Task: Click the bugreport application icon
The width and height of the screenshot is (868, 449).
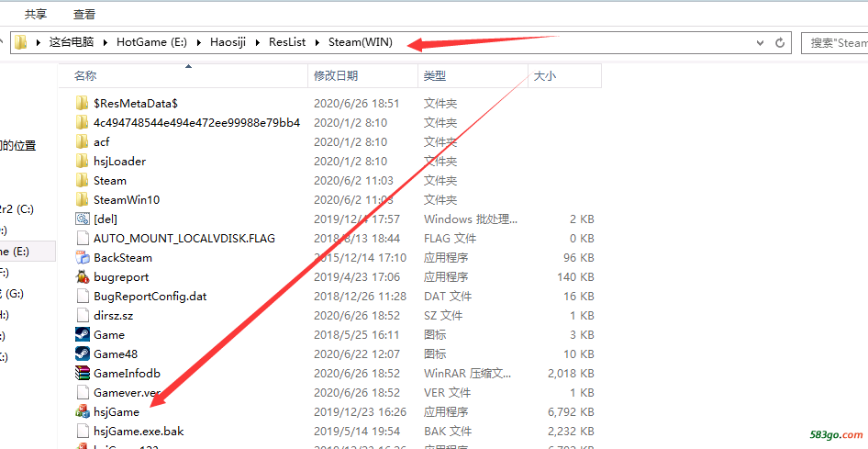Action: pos(83,276)
